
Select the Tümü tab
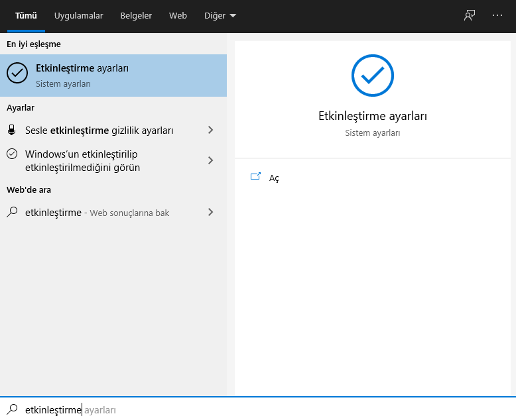click(26, 15)
